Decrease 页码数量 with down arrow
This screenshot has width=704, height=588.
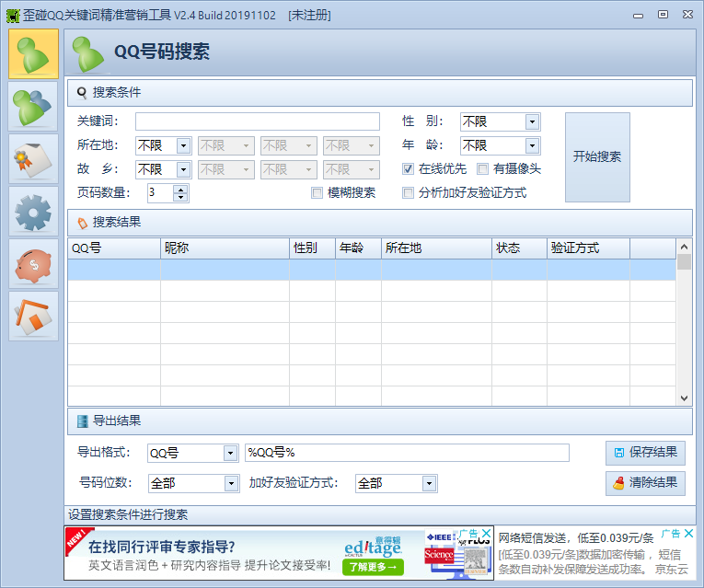(x=180, y=197)
